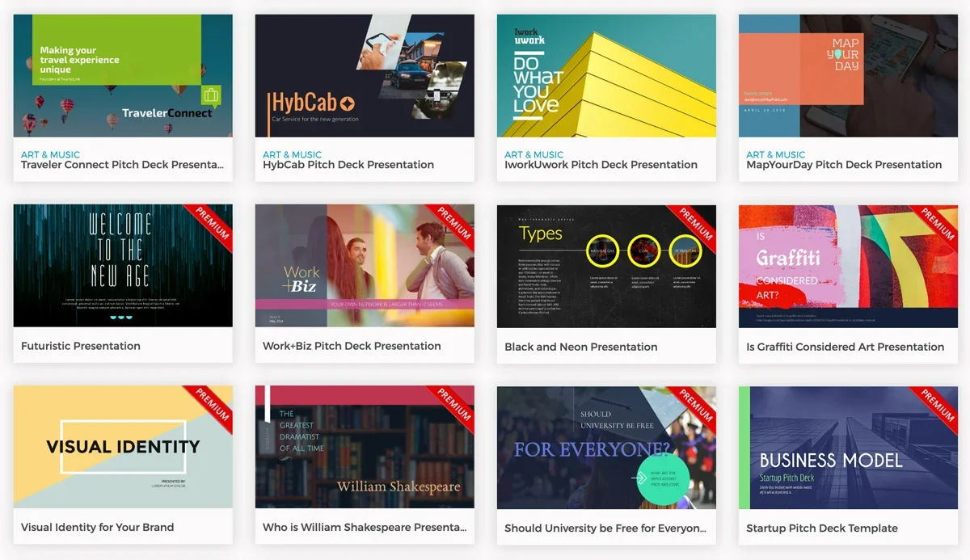Choose the Business Model startup thumbnail

pyautogui.click(x=848, y=447)
